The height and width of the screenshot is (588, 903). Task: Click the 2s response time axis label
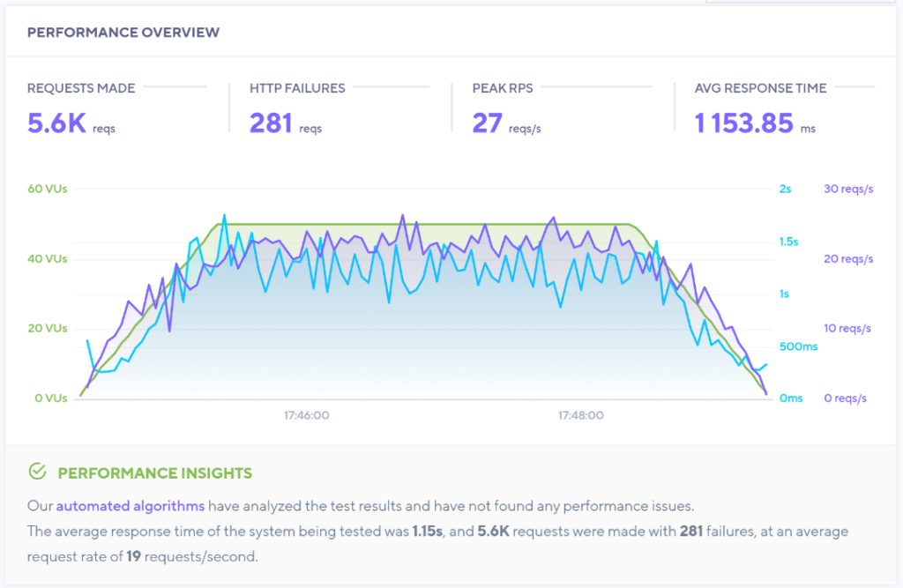click(785, 189)
